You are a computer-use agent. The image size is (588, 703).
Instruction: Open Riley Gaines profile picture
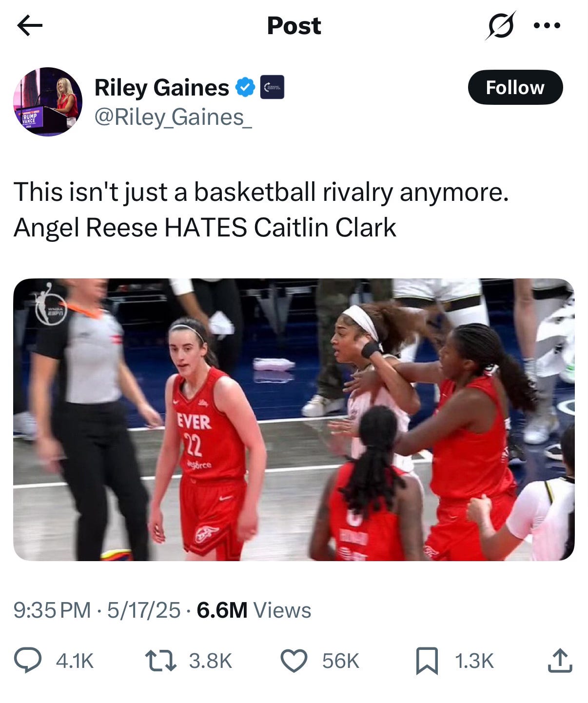point(47,101)
